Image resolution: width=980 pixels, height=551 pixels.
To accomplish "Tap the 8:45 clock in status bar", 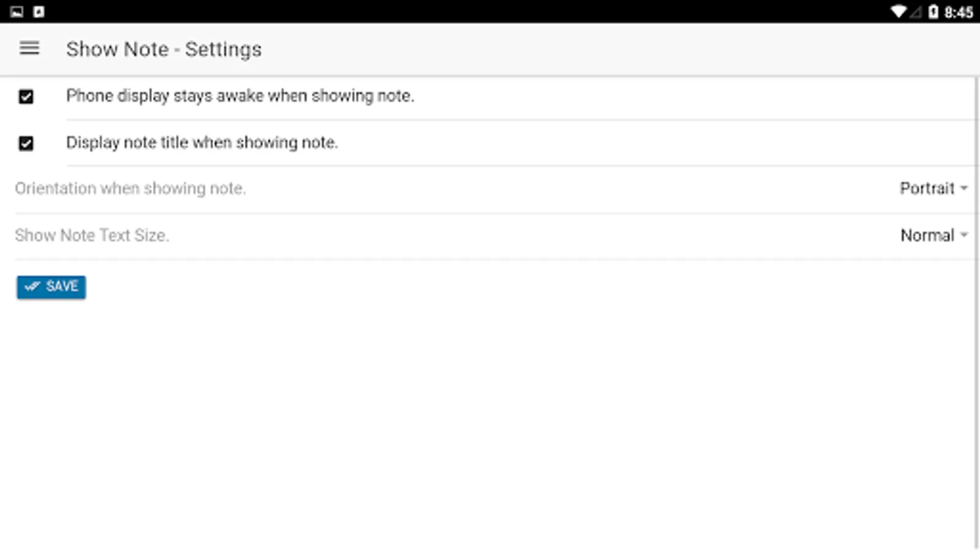I will pos(959,12).
